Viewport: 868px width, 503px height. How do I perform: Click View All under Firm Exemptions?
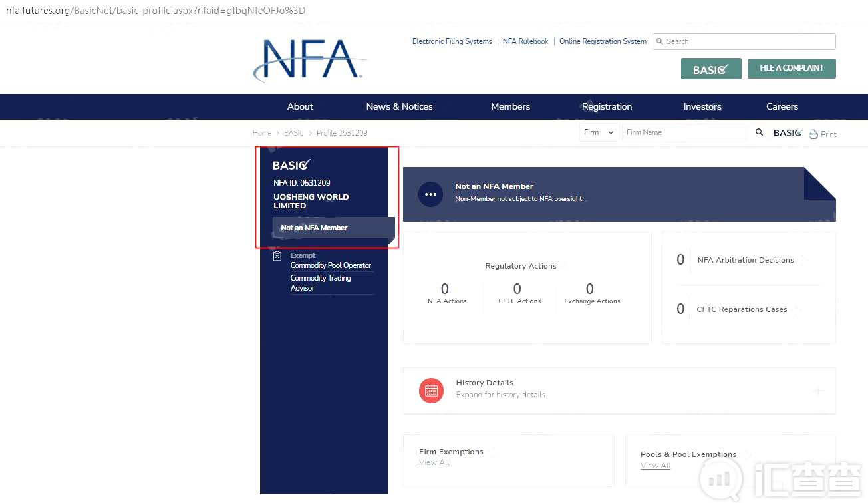(434, 462)
